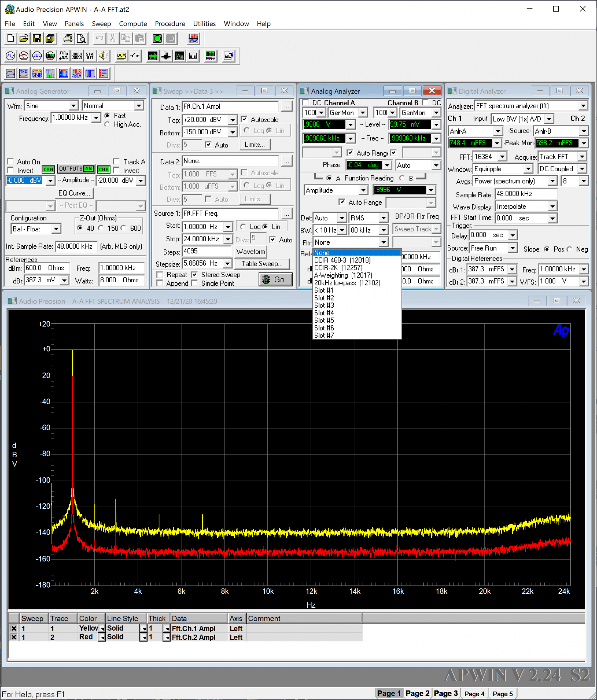Open the Graph panel icon
Image resolution: width=597 pixels, height=700 pixels.
click(179, 56)
